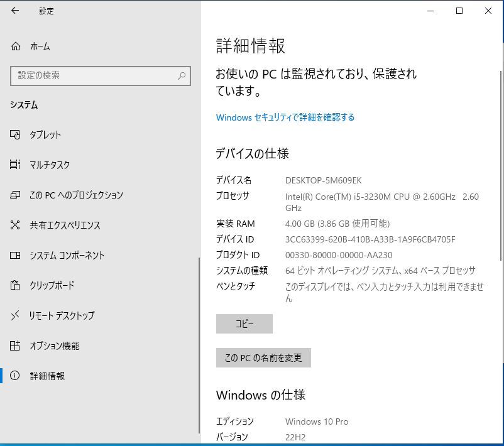Open システム コンポーネント page

pos(100,255)
